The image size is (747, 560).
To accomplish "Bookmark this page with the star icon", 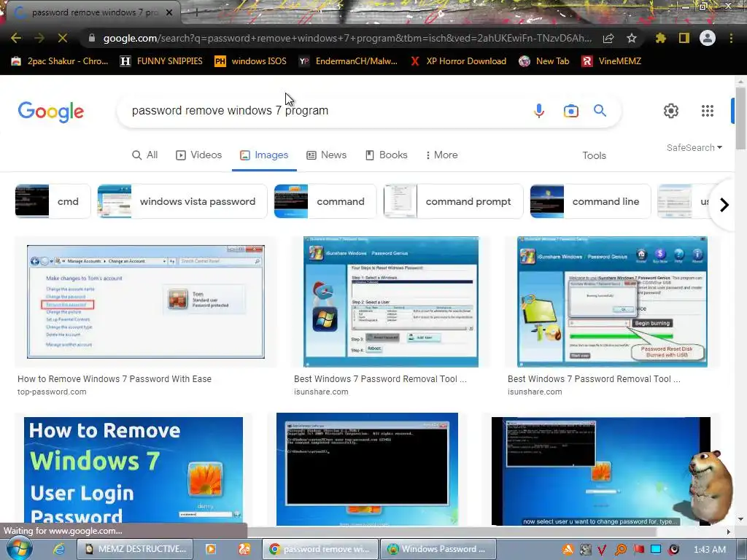I will click(x=631, y=38).
